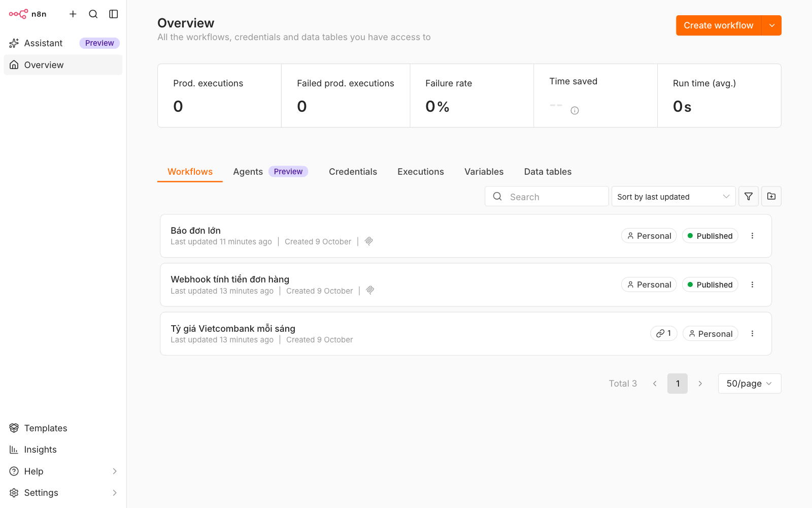Click the link count badge showing 1
The height and width of the screenshot is (508, 812).
[664, 333]
